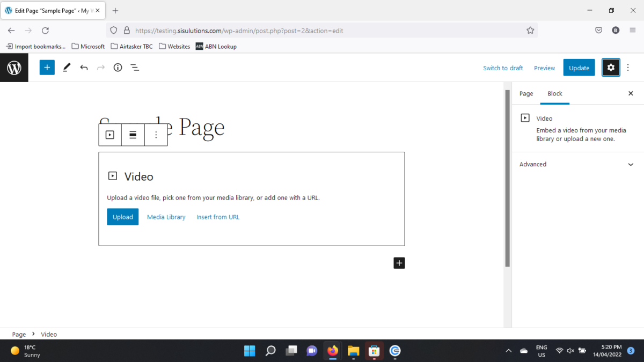Open the block inserter
The width and height of the screenshot is (644, 362).
(x=47, y=67)
